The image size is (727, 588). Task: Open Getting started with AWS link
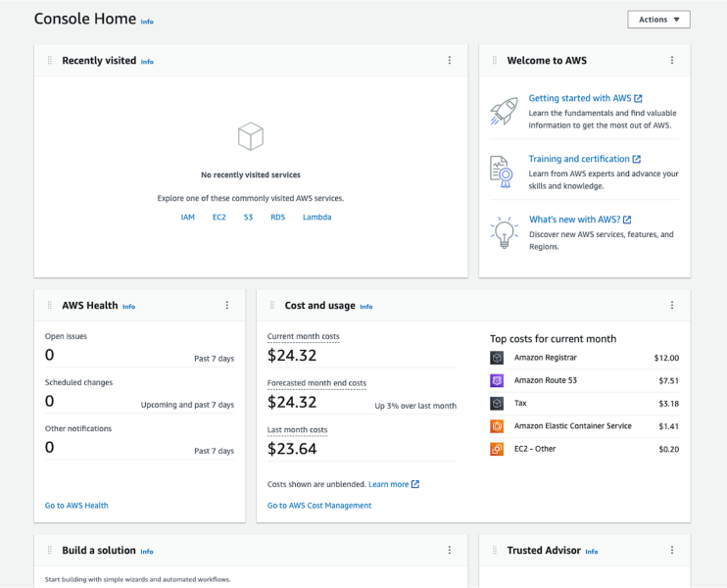[x=580, y=98]
